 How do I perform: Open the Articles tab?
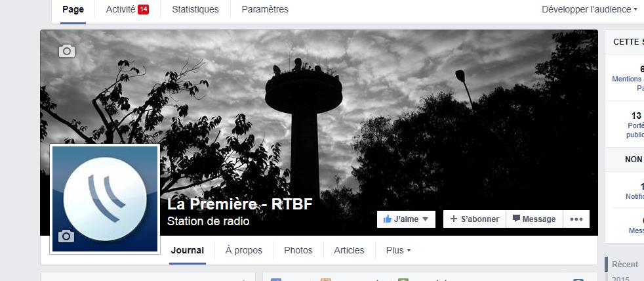[x=349, y=250]
